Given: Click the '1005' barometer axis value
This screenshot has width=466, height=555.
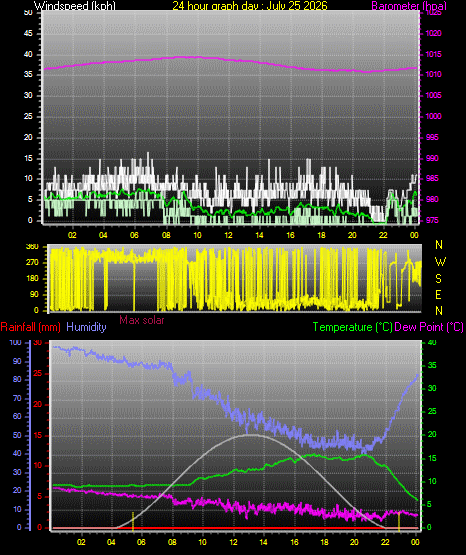Looking at the screenshot, I should 433,95.
